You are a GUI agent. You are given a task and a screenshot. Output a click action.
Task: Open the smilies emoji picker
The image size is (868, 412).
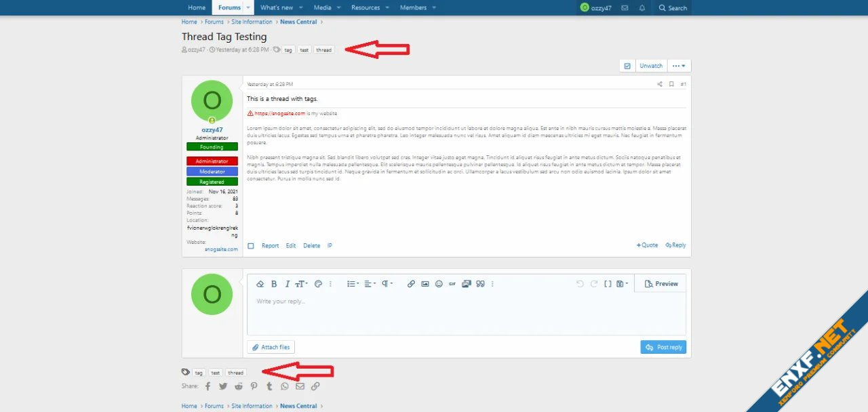coord(439,284)
